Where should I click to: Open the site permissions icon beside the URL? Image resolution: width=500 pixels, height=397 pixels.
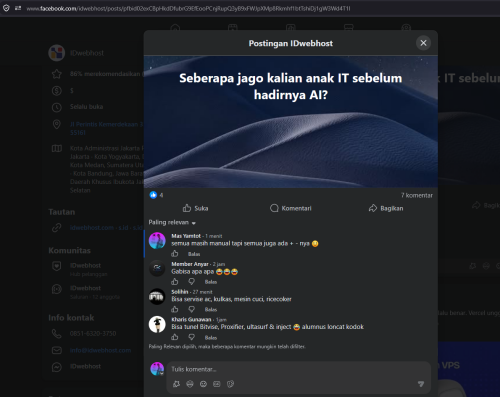(x=18, y=8)
